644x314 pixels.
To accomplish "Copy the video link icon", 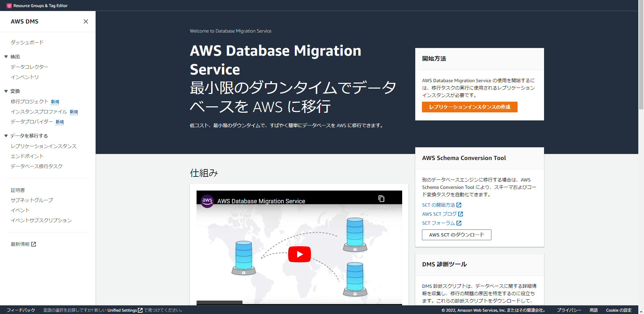I will coord(381,199).
